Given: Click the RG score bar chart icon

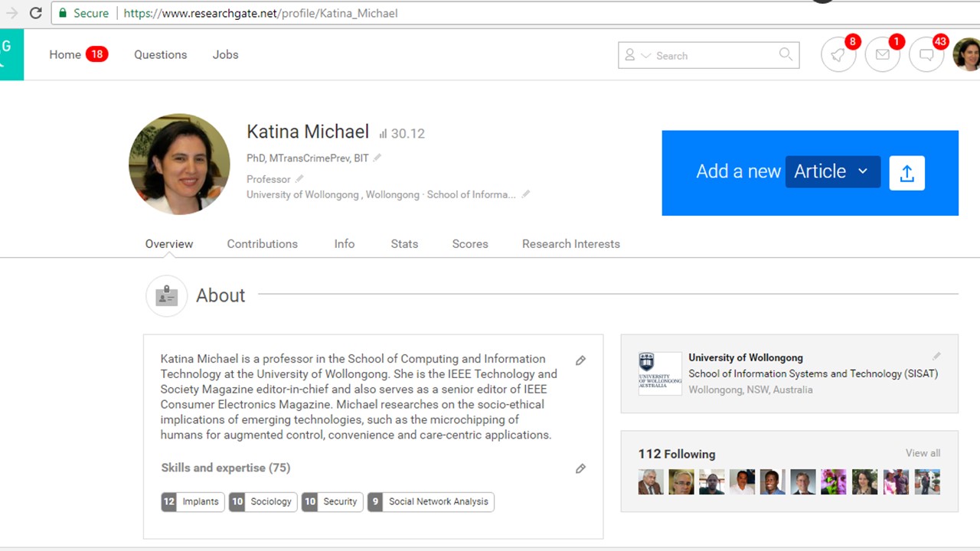Looking at the screenshot, I should 383,134.
